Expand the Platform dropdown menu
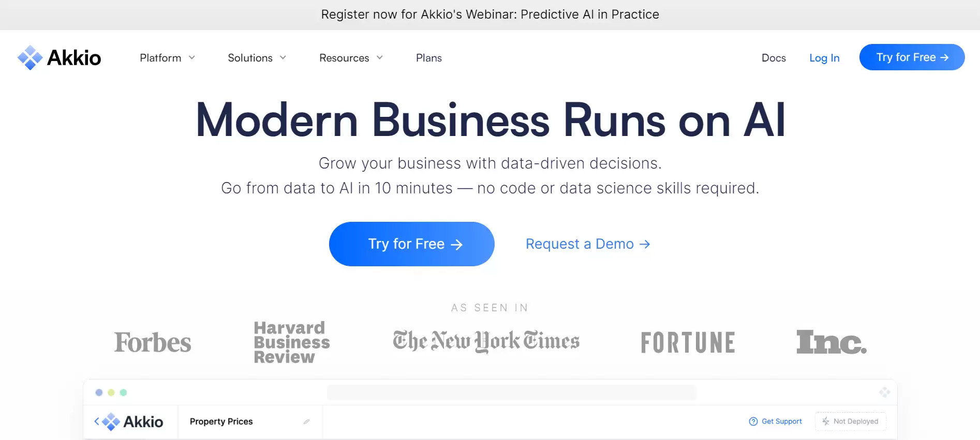The width and height of the screenshot is (980, 440). pos(167,58)
